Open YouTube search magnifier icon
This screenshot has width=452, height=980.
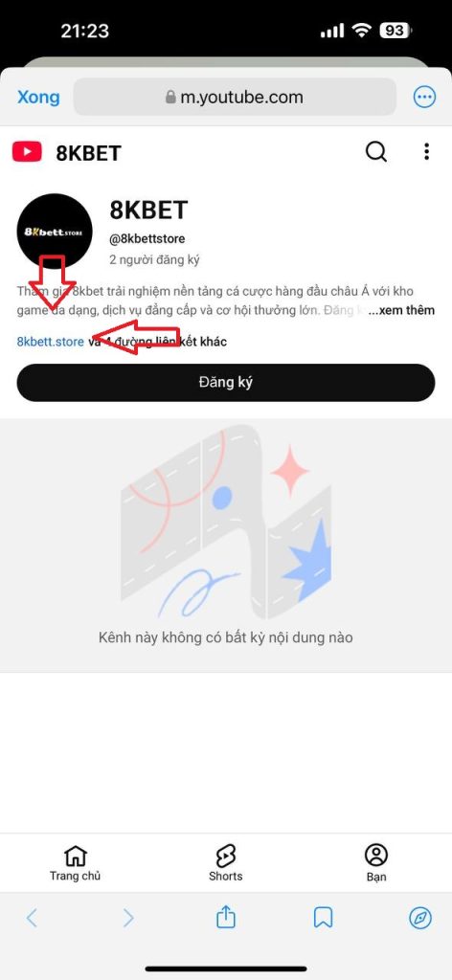coord(375,151)
